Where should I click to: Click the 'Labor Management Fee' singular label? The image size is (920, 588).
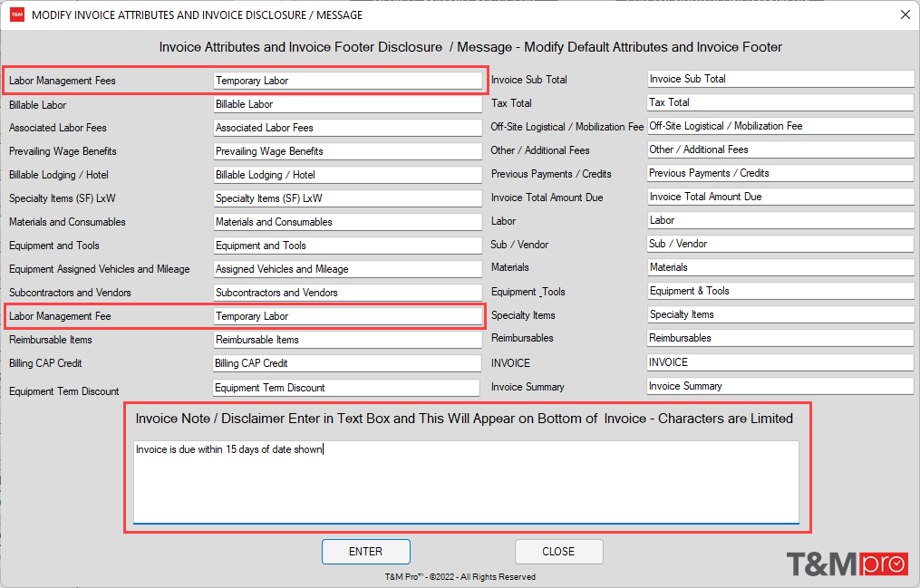[x=60, y=316]
